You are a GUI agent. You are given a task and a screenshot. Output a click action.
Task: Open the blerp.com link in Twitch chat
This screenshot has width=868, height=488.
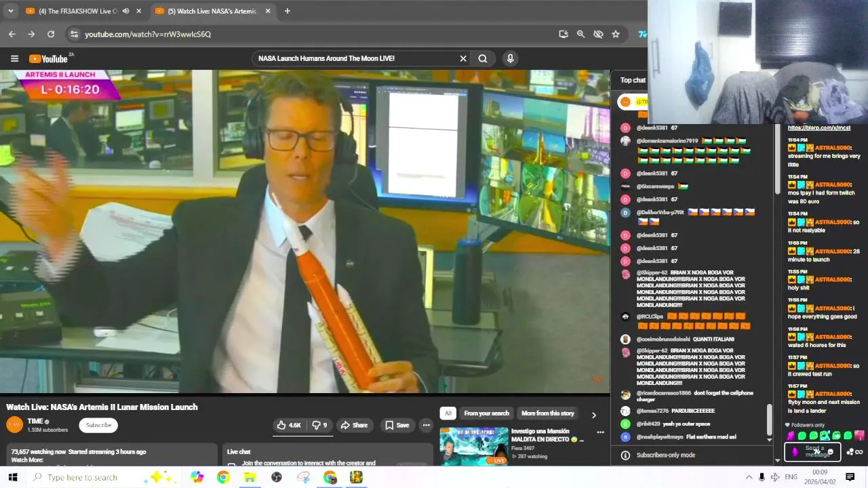point(818,128)
